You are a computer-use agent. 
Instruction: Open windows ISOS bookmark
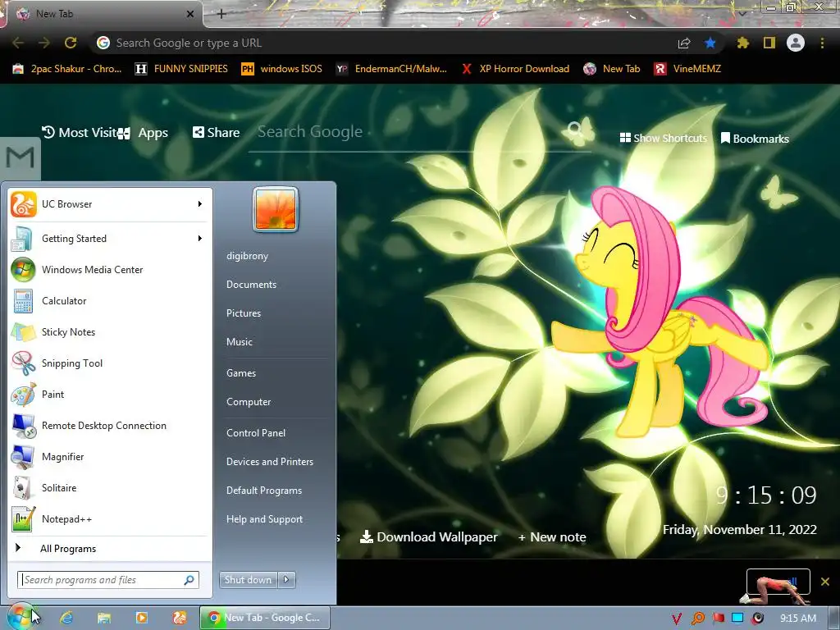point(282,69)
